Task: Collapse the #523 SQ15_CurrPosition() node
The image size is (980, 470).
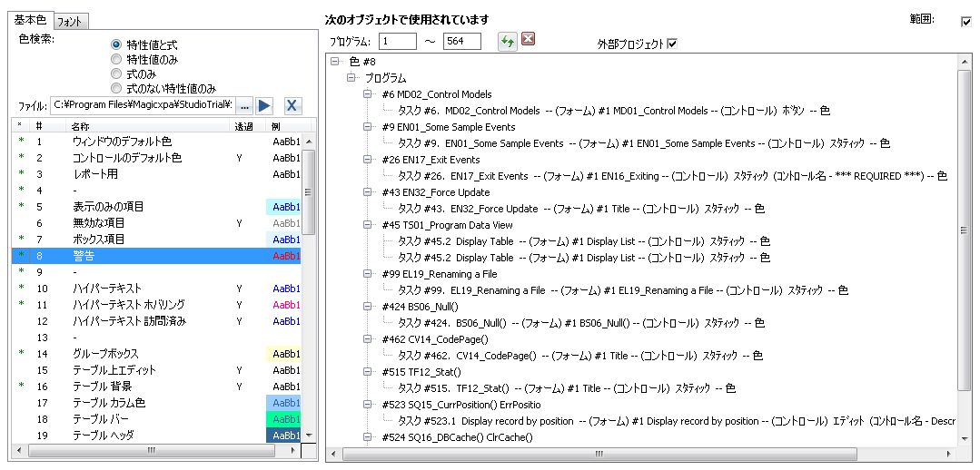Action: pos(367,405)
